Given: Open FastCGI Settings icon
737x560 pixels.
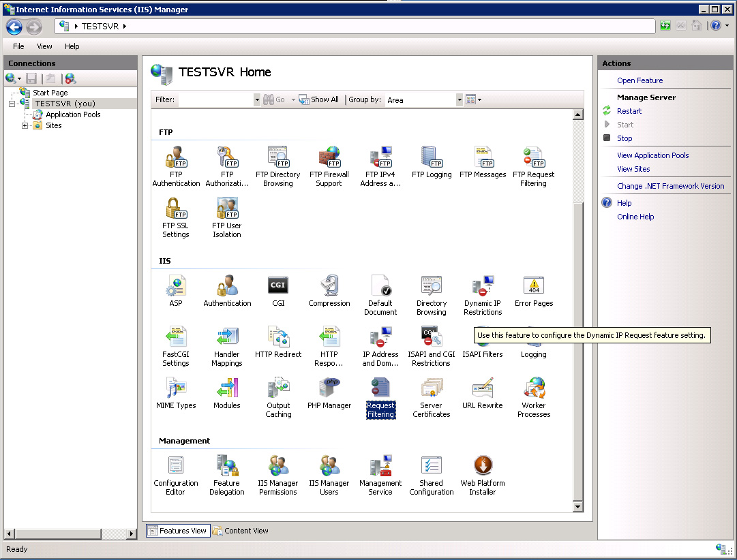Looking at the screenshot, I should point(176,346).
